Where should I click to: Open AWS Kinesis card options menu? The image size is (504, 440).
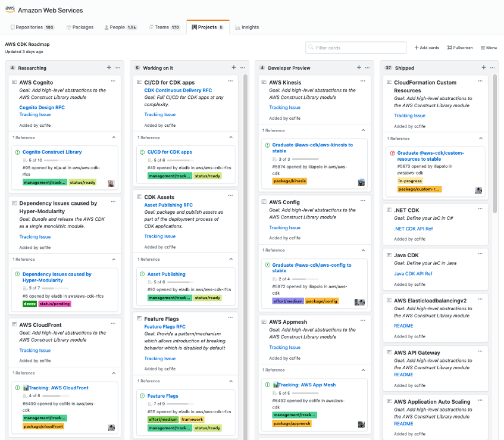click(x=362, y=81)
